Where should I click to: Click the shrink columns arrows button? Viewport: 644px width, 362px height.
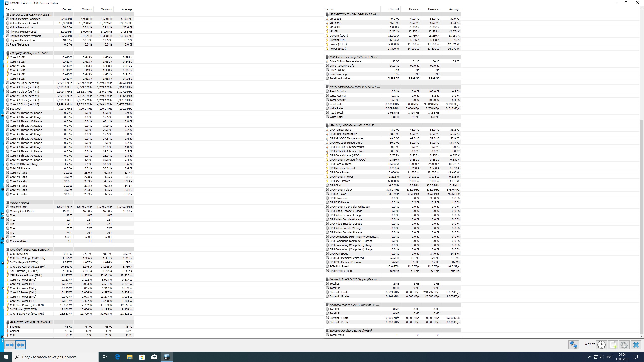pos(20,345)
